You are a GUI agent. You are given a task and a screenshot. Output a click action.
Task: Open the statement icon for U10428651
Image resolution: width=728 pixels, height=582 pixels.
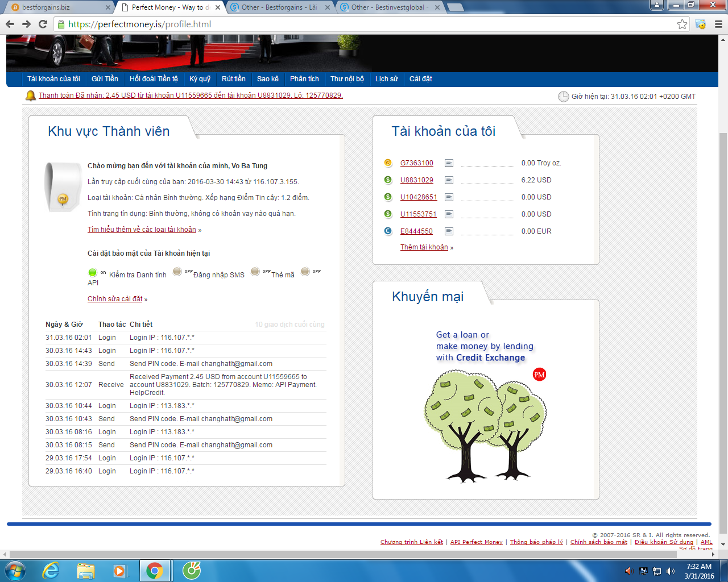point(449,197)
